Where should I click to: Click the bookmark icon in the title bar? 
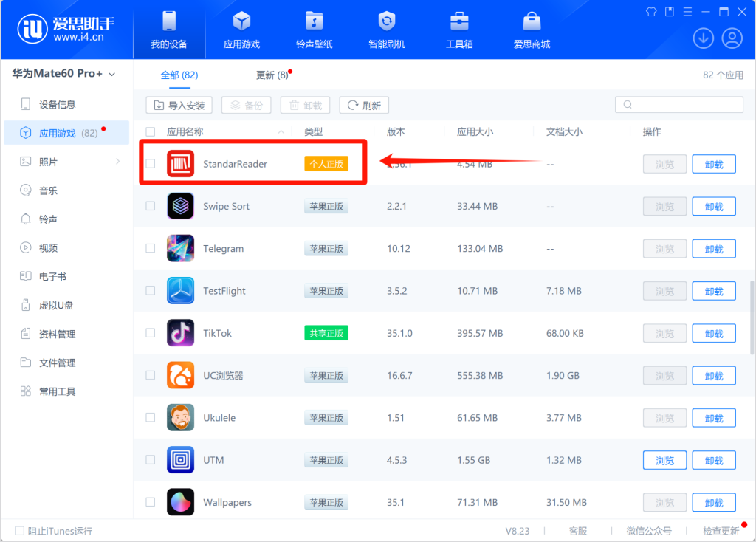pos(670,12)
